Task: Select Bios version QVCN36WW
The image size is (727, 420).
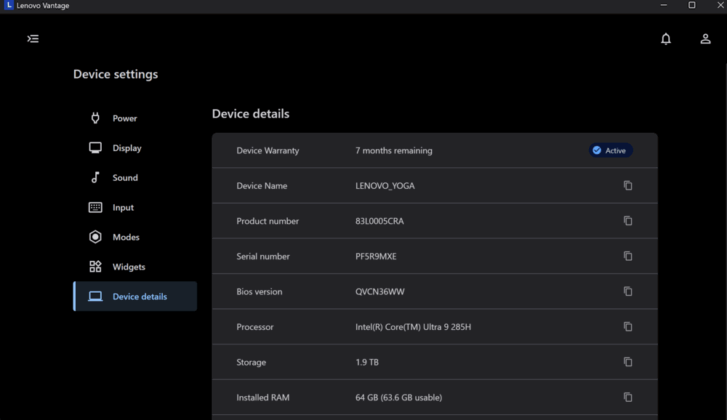Action: point(380,292)
